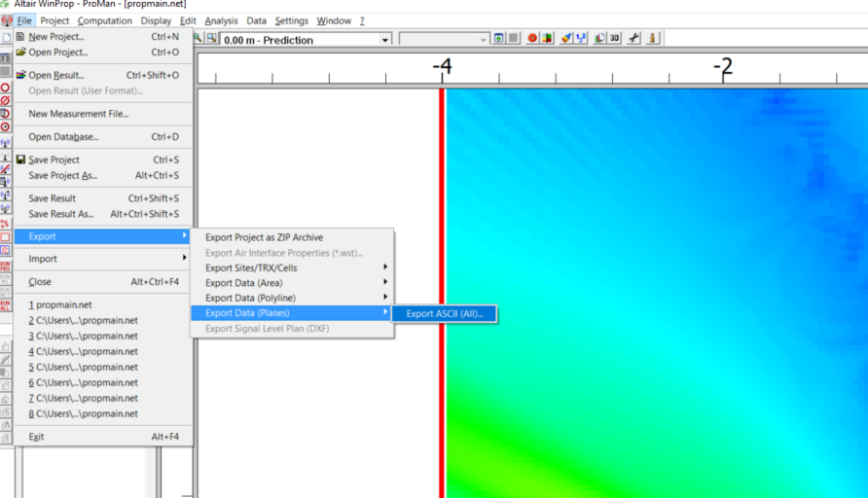
Task: Open the 0.00 m - Prediction dropdown
Action: click(384, 40)
